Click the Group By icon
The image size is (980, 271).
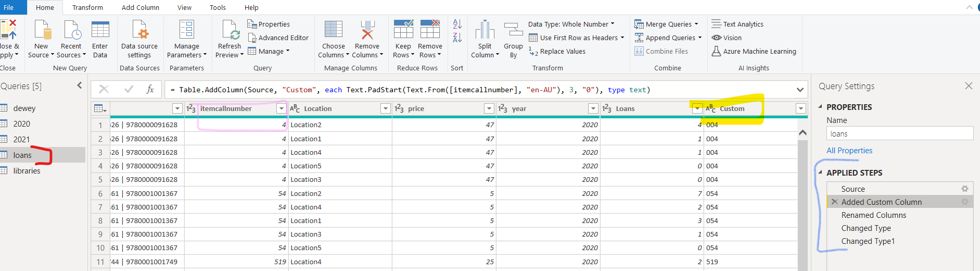pyautogui.click(x=513, y=30)
